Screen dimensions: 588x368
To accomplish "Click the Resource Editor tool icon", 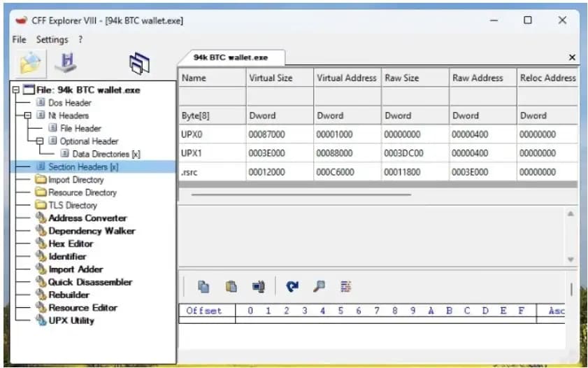I will pyautogui.click(x=41, y=307).
